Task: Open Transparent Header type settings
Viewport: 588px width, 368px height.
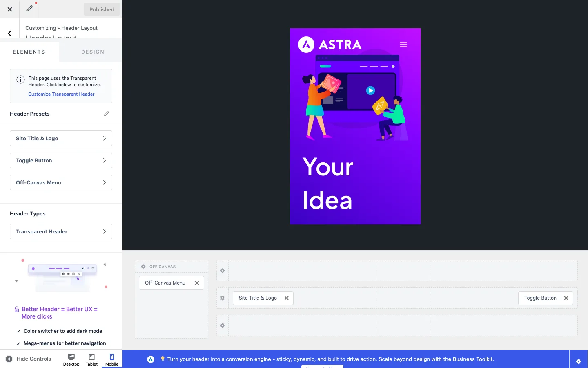Action: coord(61,231)
